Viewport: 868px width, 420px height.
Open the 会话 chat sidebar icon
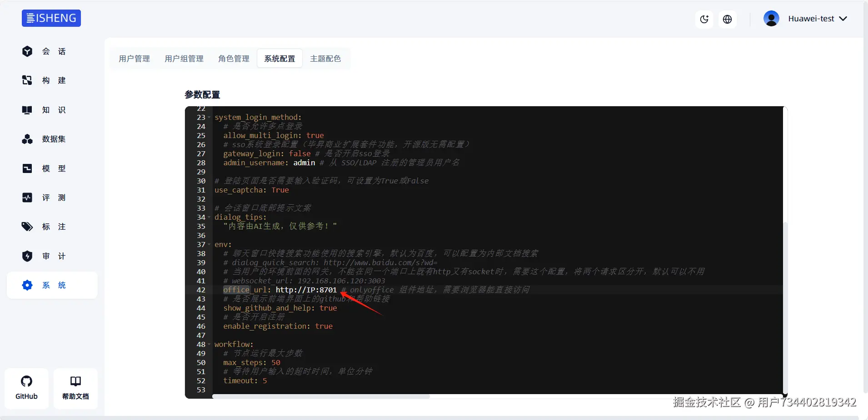point(27,51)
